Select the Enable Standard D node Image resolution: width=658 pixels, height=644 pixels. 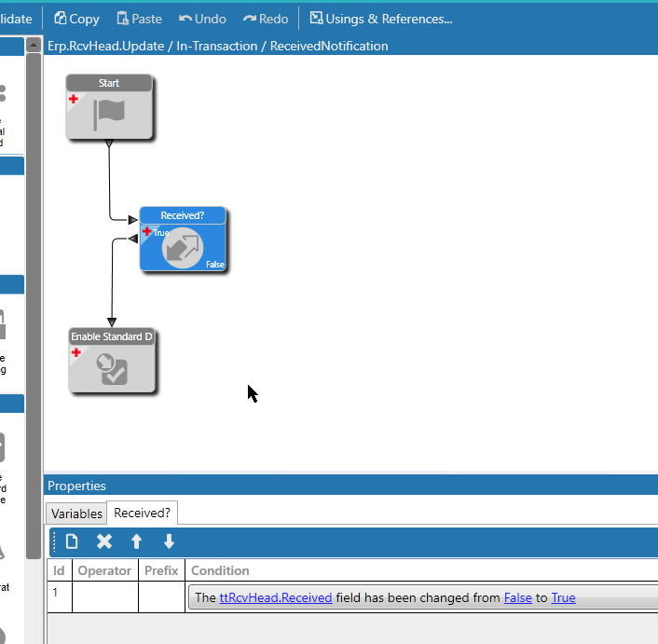(x=112, y=361)
